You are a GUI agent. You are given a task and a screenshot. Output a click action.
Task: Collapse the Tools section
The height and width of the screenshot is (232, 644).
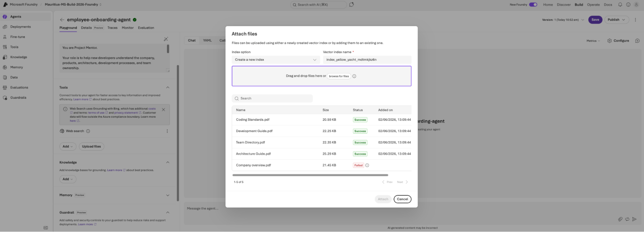(168, 87)
